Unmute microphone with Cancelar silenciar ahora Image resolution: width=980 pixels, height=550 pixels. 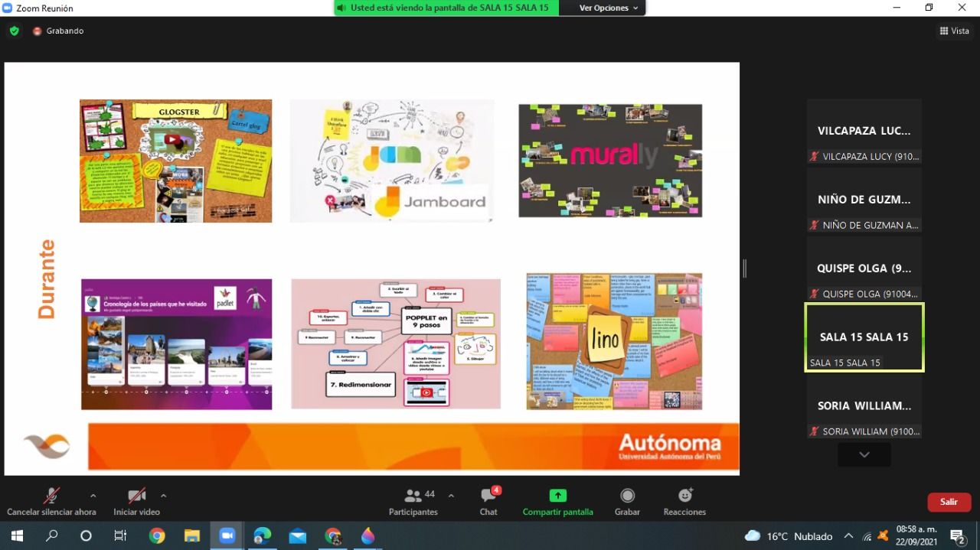point(51,501)
